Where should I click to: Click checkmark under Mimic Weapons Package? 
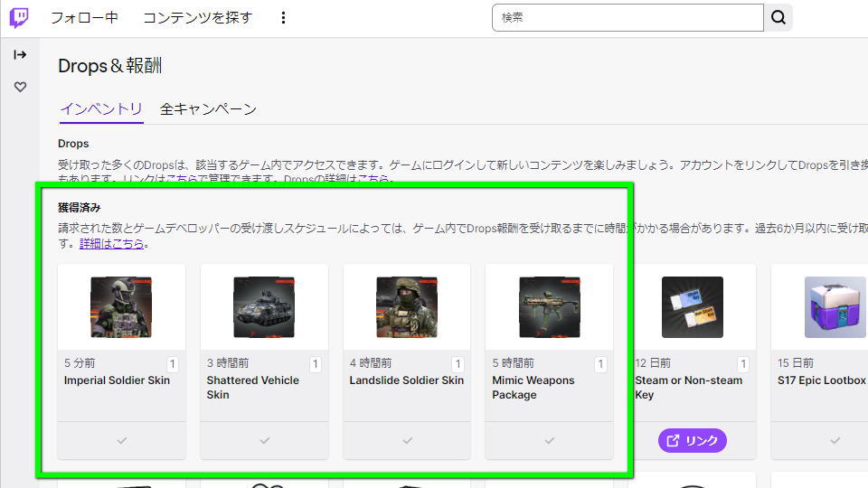point(549,440)
